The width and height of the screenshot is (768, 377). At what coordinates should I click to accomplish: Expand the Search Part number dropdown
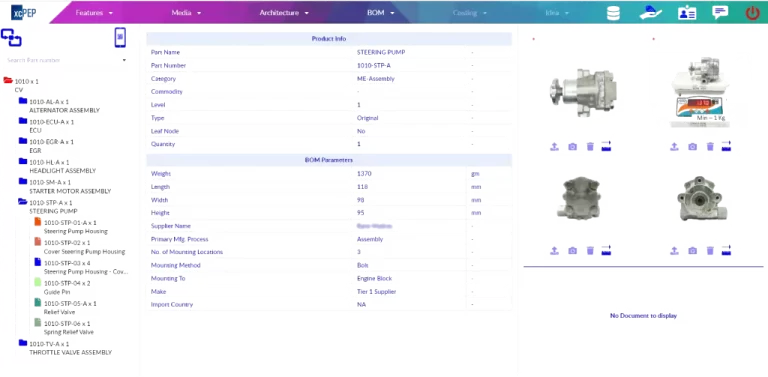click(x=124, y=60)
